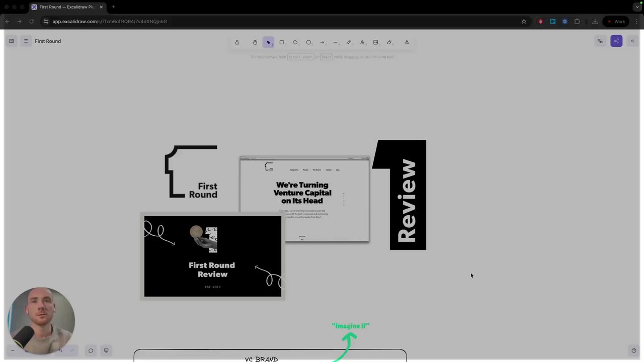Open the blue gear extension icon
Viewport: 644px width, 362px height.
tap(565, 22)
